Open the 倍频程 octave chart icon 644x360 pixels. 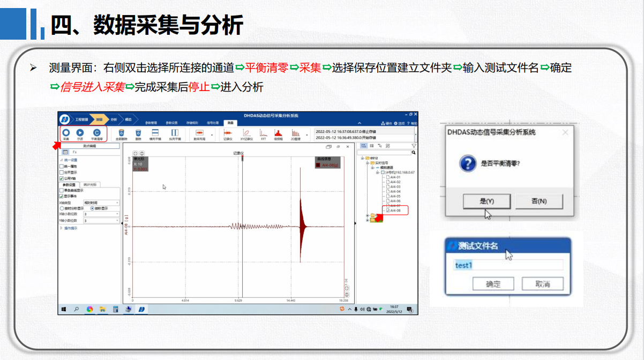[x=278, y=133]
